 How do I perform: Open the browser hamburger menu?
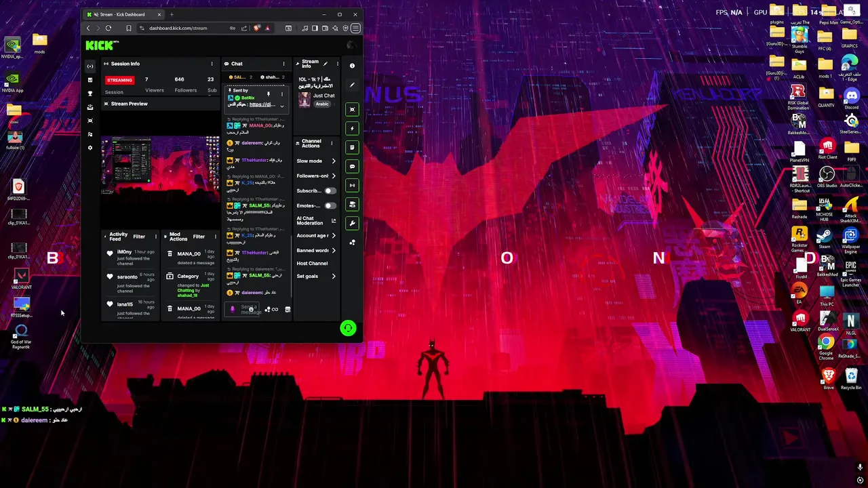[356, 28]
